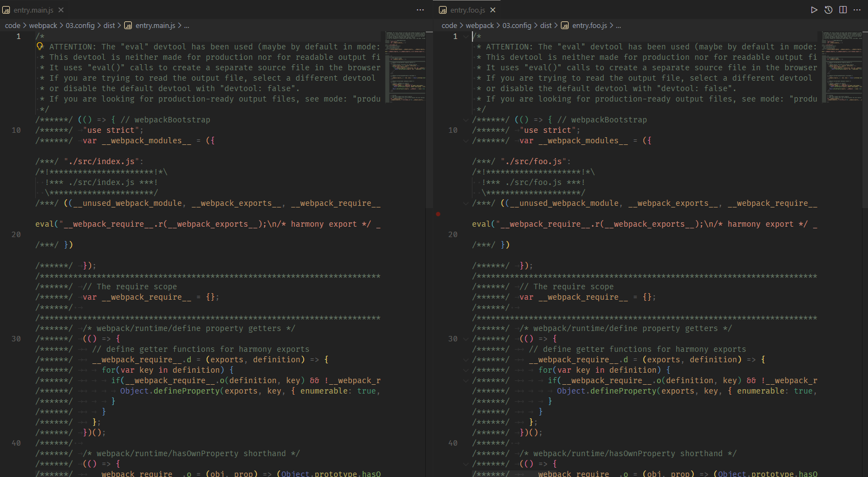Fold '__webpack_require__.d' line in entry.foo.js
This screenshot has width=868, height=477.
point(466,360)
